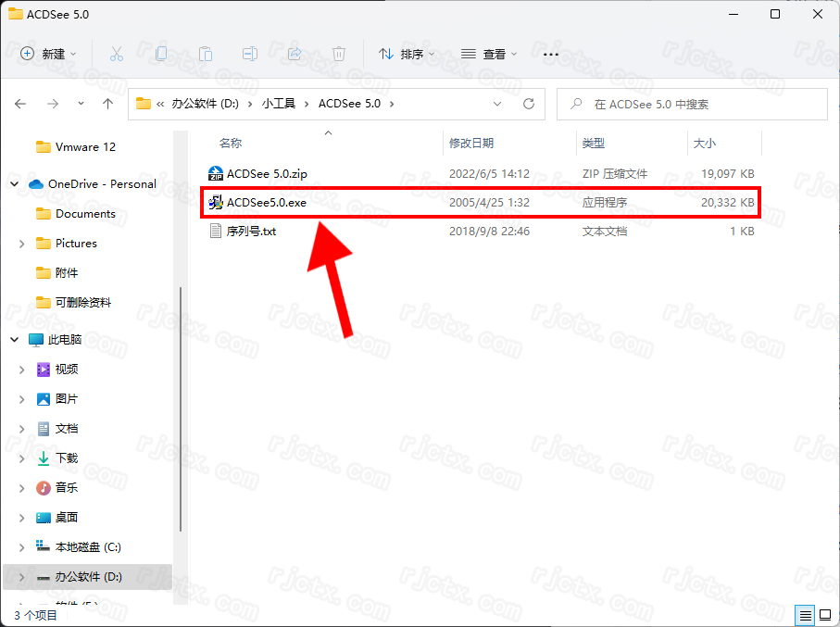840x627 pixels.
Task: Go up one folder with Up arrow
Action: point(108,104)
